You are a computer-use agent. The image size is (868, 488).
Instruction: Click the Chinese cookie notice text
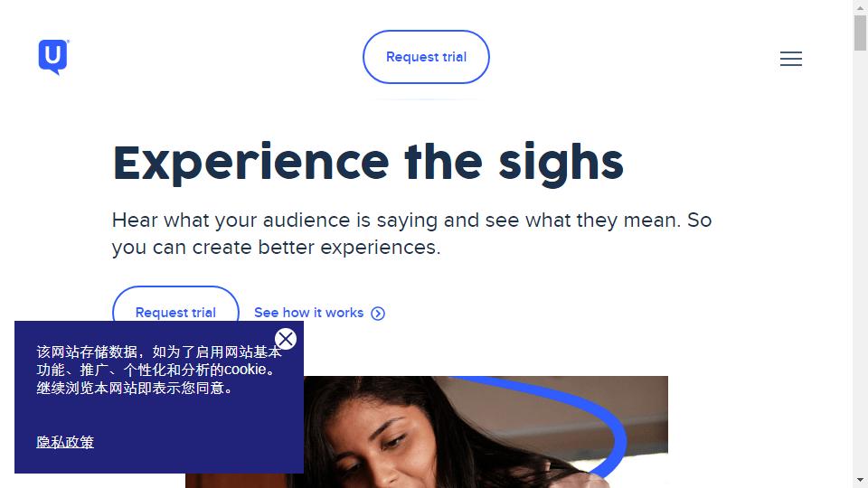[159, 371]
